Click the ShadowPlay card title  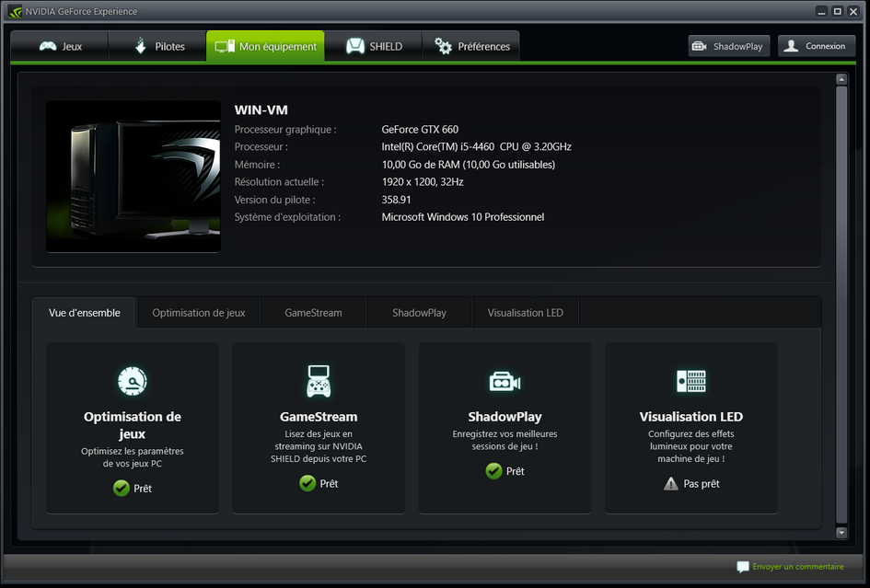pos(505,417)
